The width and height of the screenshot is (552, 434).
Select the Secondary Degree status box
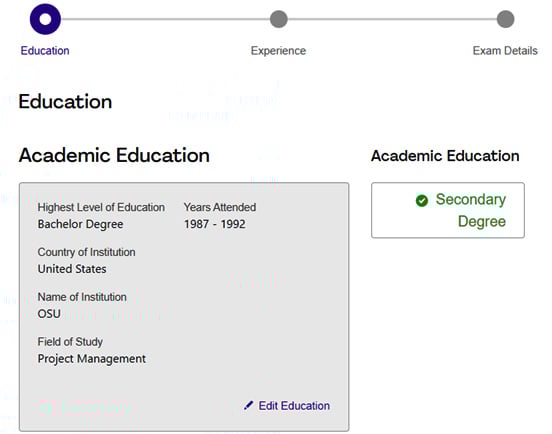448,210
